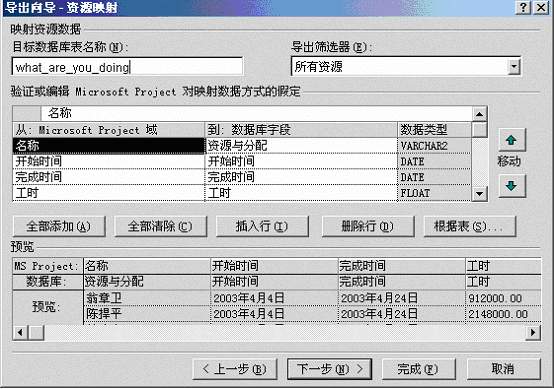Click the green Move Up arrow button

pos(512,140)
